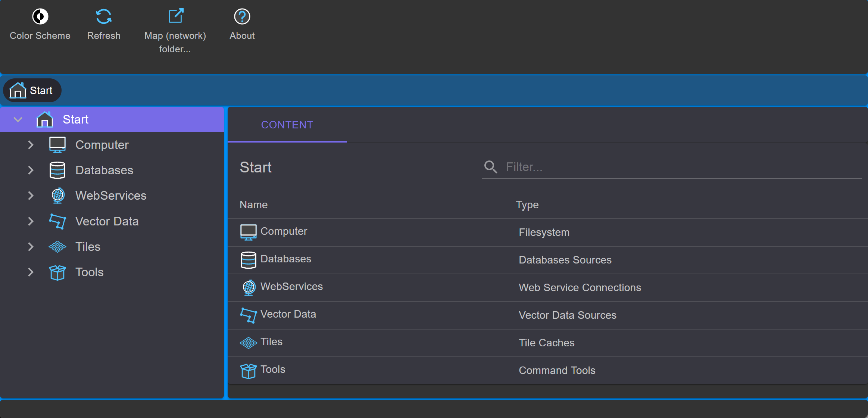
Task: Click the Start heading above the table
Action: [256, 168]
